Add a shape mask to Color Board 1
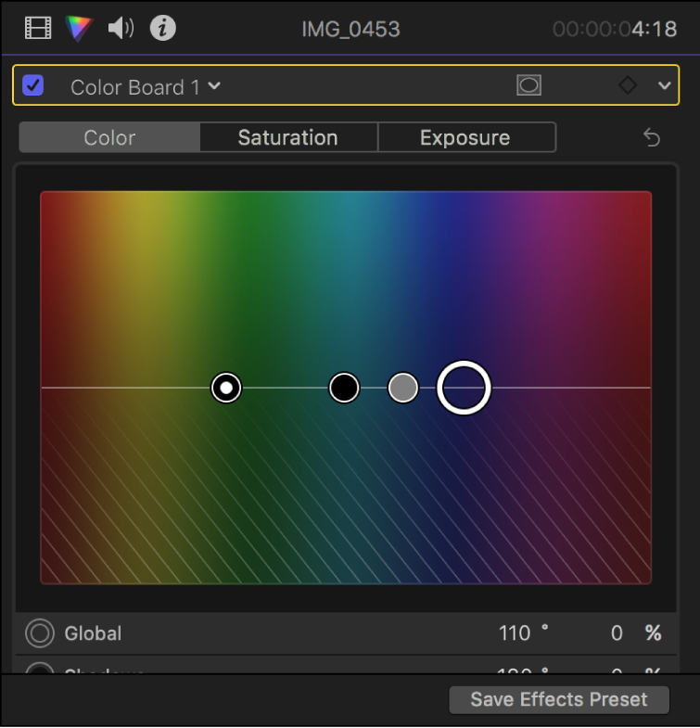 [x=528, y=86]
